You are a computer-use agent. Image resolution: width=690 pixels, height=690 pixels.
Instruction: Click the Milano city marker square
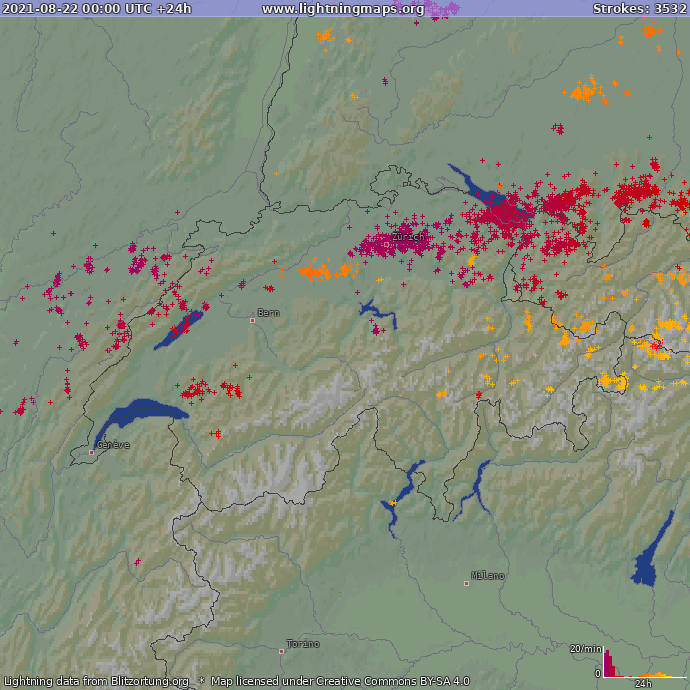point(466,582)
